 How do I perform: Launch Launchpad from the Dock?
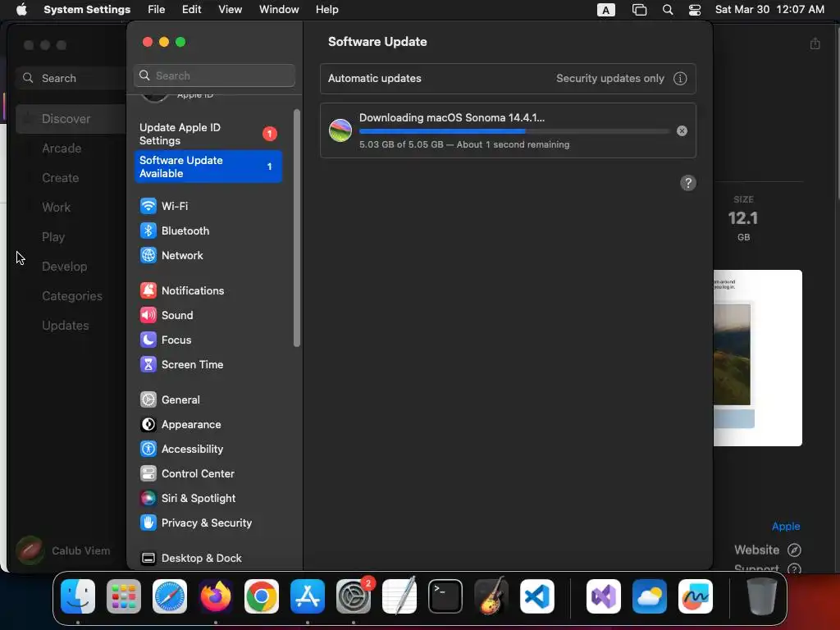point(124,596)
